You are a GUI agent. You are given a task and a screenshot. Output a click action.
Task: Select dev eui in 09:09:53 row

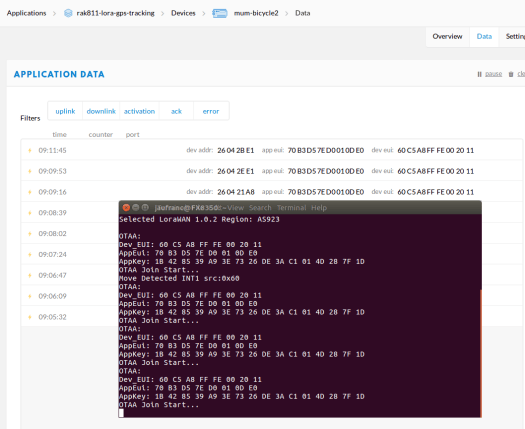pyautogui.click(x=436, y=171)
